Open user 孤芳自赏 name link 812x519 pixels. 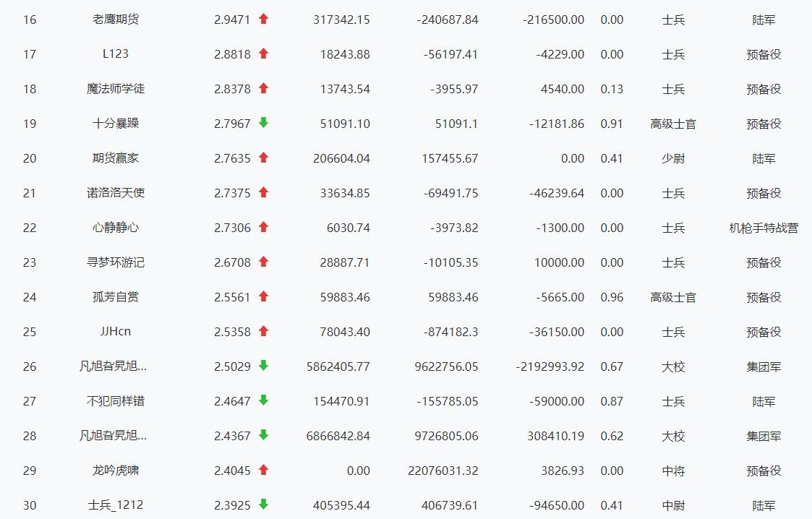tap(116, 297)
